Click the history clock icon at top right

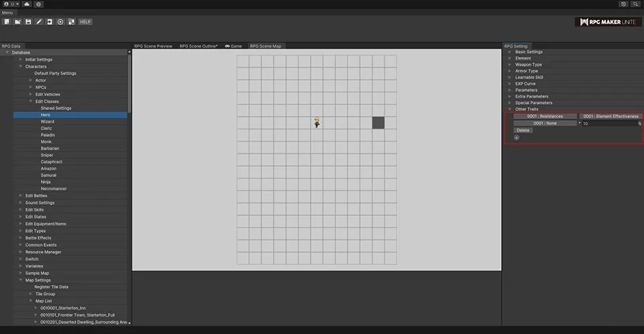pyautogui.click(x=623, y=4)
